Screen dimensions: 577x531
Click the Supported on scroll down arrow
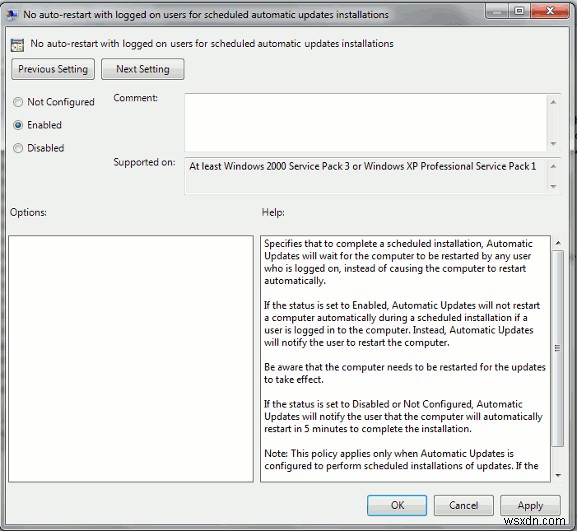click(553, 186)
